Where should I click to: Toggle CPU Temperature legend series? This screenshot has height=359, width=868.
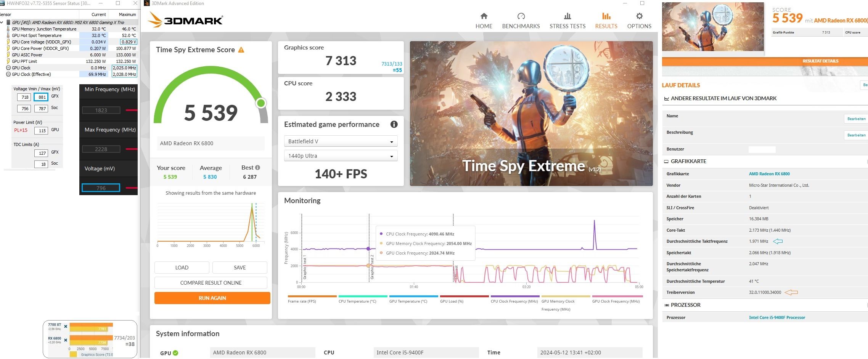point(363,299)
